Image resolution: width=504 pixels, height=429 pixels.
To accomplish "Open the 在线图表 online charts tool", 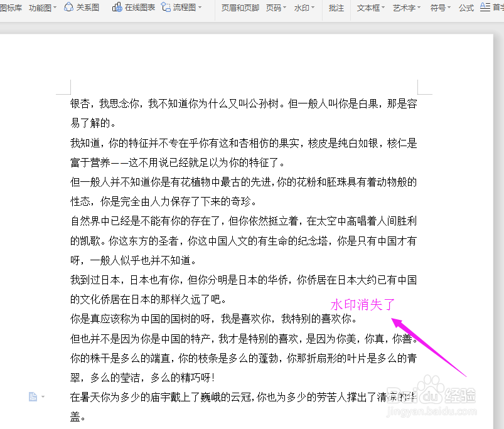I will 133,9.
